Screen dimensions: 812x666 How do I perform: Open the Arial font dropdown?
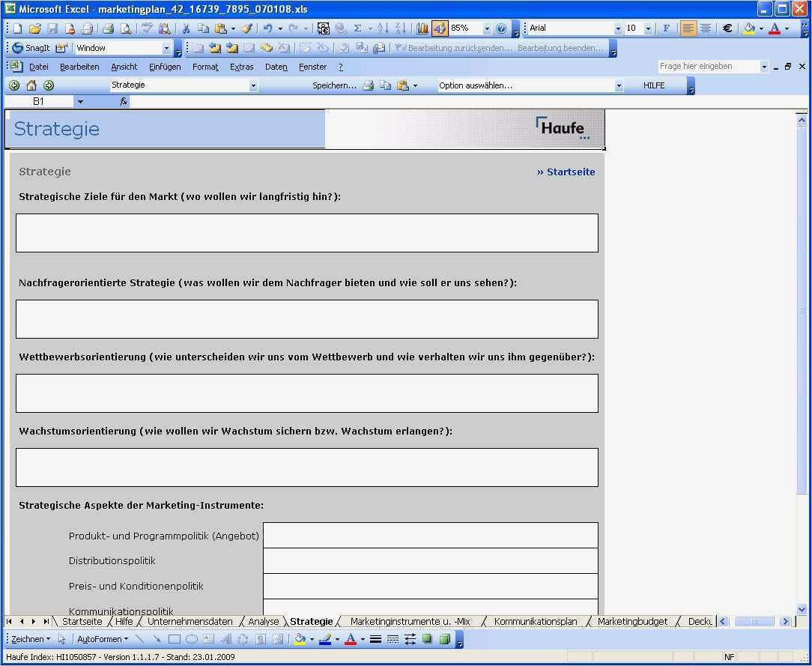point(618,28)
